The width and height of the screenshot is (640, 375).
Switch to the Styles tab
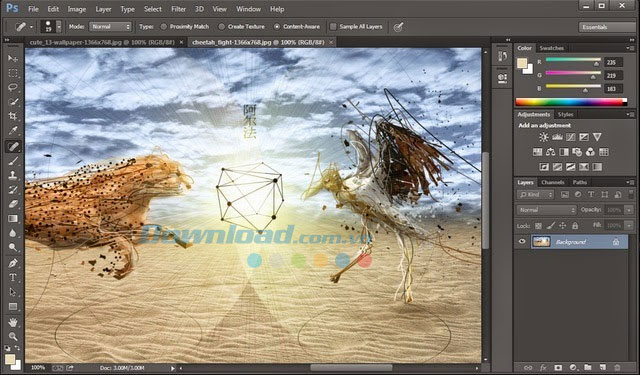tap(565, 115)
